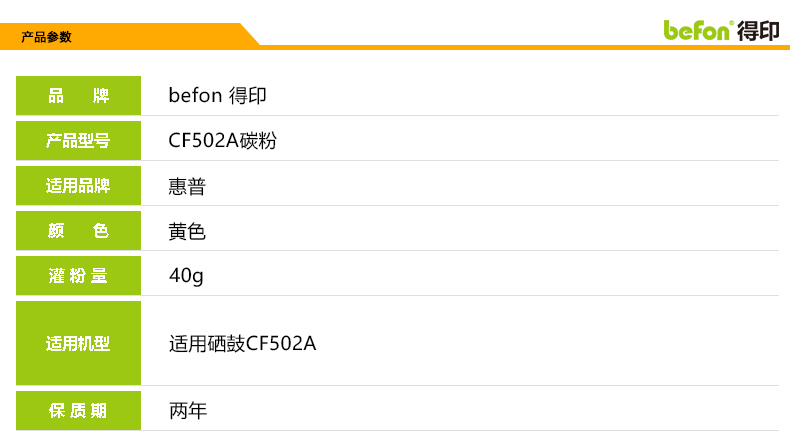
Task: Click the 品牌 green label cell
Action: (x=78, y=96)
